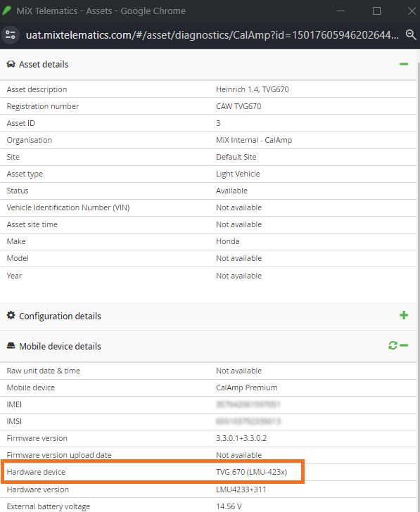Click the vertical scrollbar on the right
420x512 pixels.
pyautogui.click(x=419, y=281)
